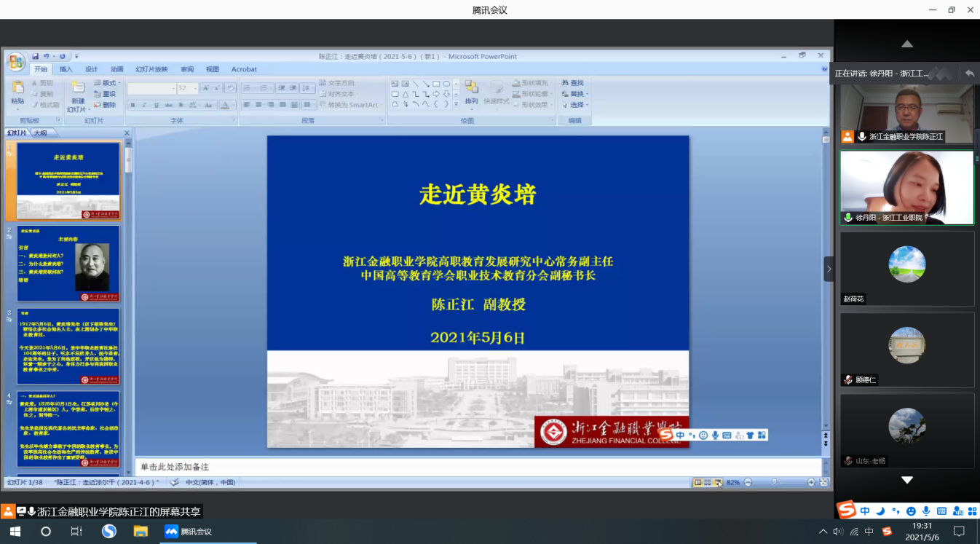980x544 pixels.
Task: Click the font color (A) icon
Action: click(x=225, y=105)
